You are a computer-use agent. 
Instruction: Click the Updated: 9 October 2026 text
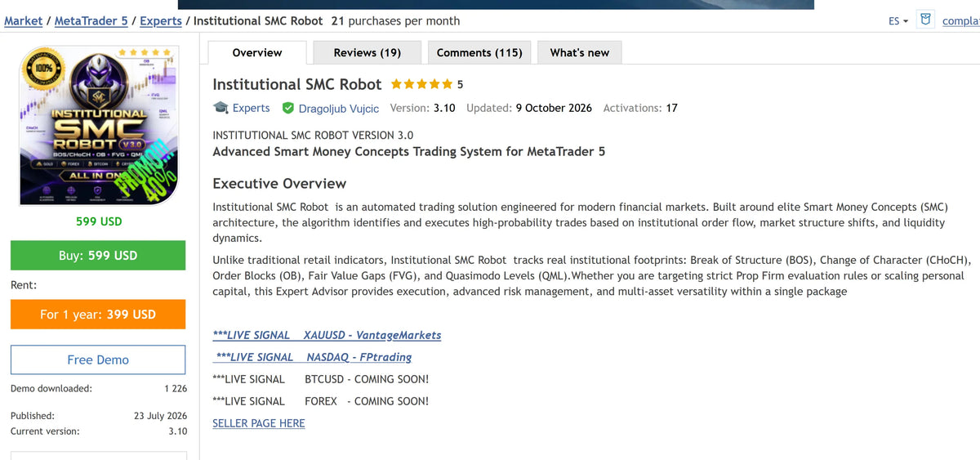coord(529,108)
